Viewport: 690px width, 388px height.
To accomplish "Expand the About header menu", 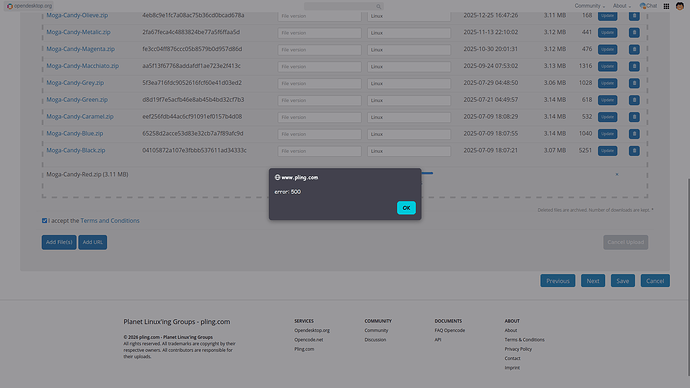I will [622, 6].
